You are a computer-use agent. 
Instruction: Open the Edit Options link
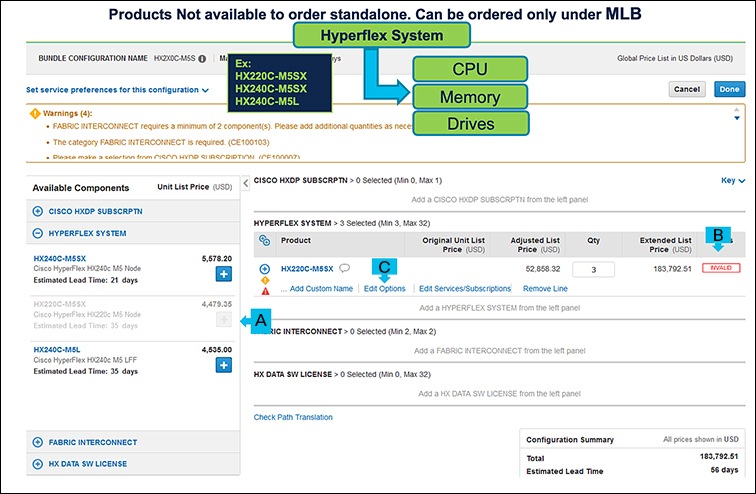384,288
